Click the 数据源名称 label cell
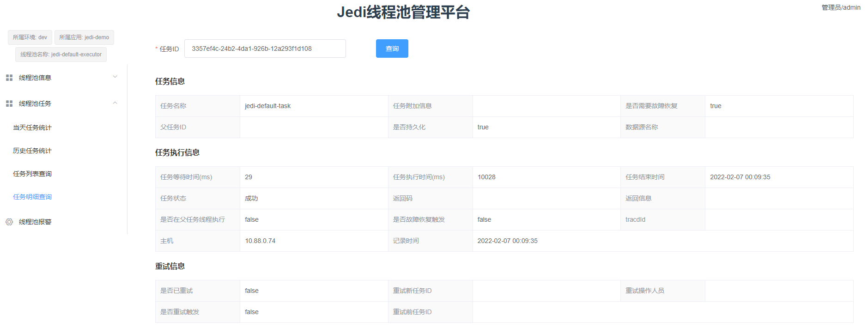Image resolution: width=868 pixels, height=334 pixels. pyautogui.click(x=663, y=127)
